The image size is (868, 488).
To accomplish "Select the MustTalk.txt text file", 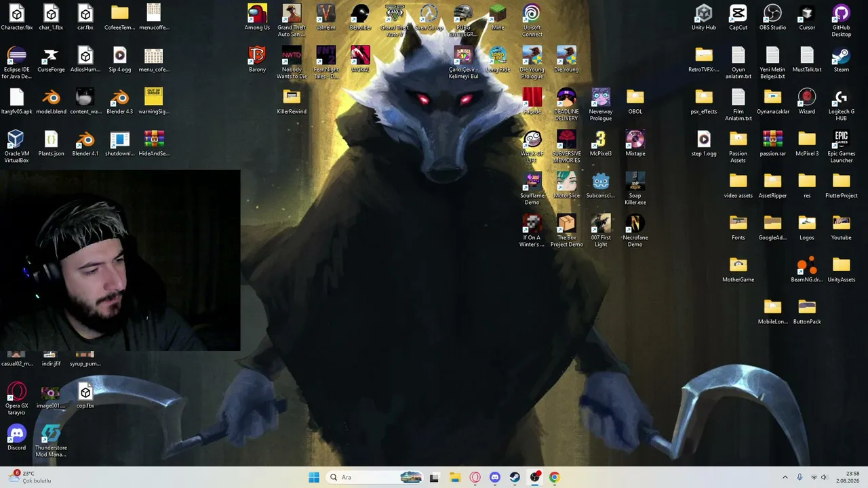I will point(807,60).
